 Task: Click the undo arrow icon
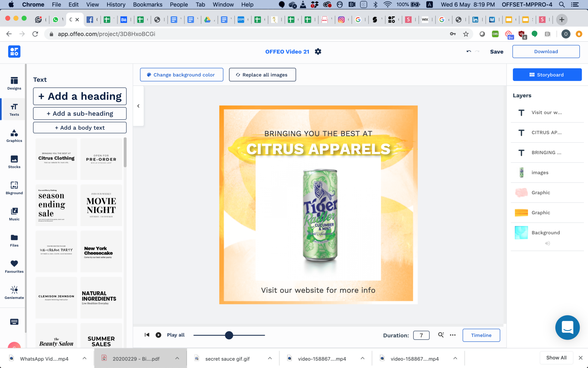tap(468, 52)
